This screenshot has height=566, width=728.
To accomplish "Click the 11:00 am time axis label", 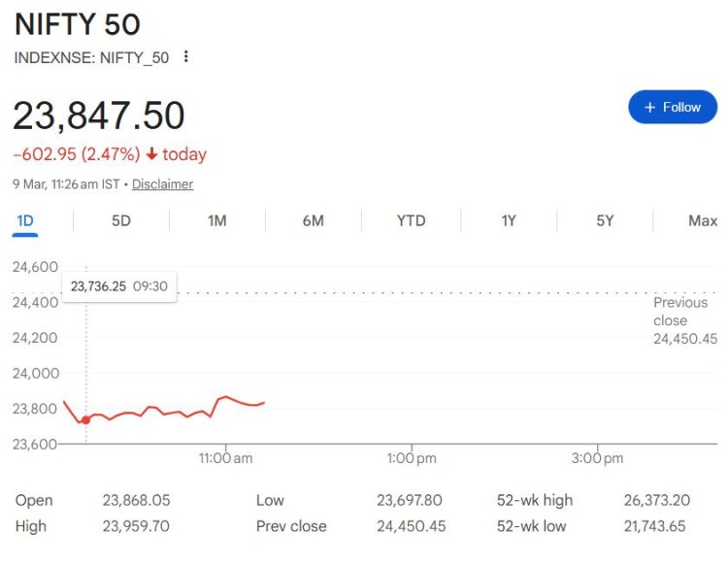I will [x=225, y=457].
